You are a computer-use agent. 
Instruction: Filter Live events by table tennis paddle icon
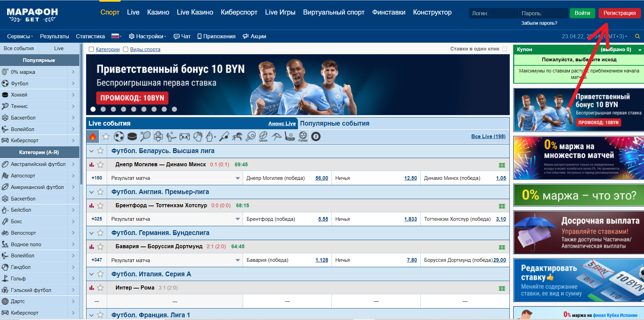(250, 136)
